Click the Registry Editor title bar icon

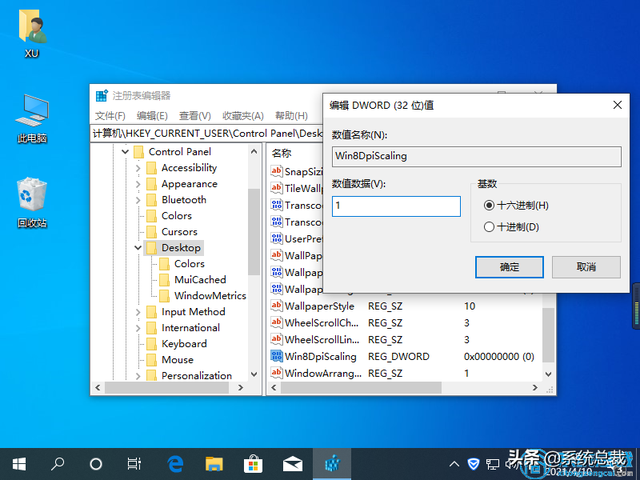pos(102,96)
